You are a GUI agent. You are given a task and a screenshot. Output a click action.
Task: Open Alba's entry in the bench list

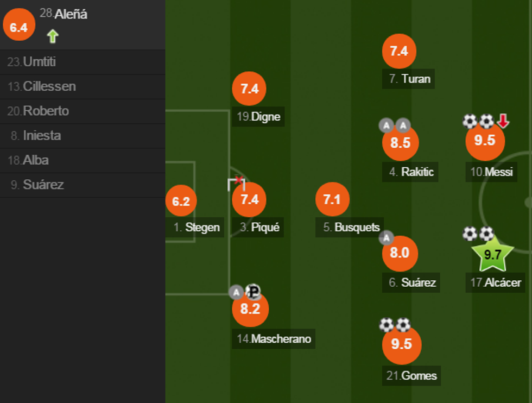click(x=35, y=160)
